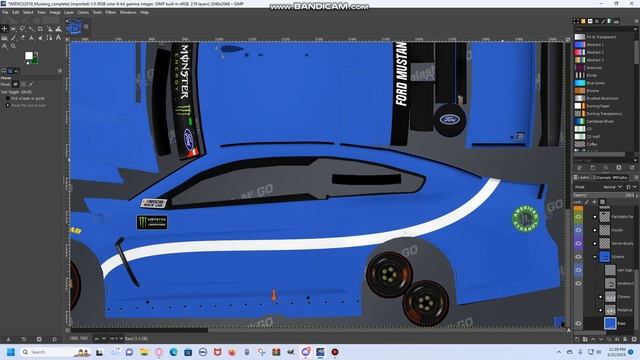Switch to the Channels tab
Viewport: 640px width, 360px height.
point(601,178)
